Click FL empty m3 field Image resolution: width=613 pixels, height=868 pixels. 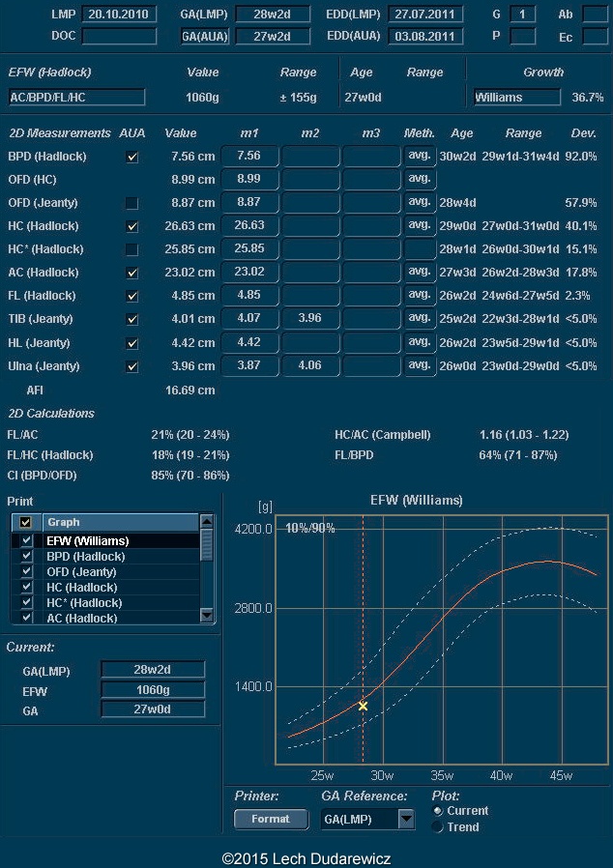371,296
